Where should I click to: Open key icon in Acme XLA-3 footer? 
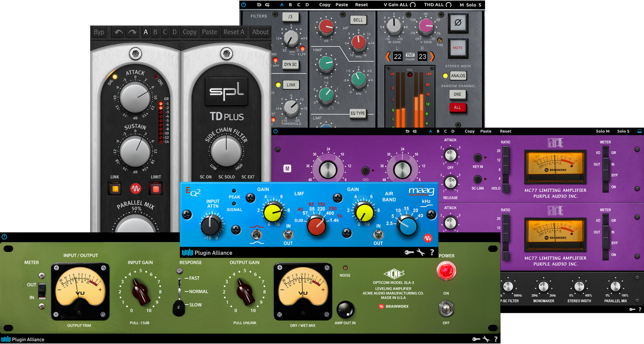(x=476, y=339)
